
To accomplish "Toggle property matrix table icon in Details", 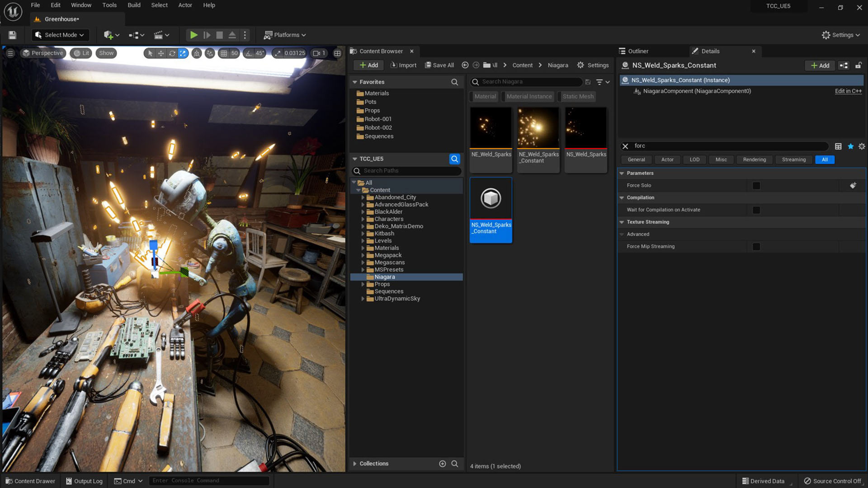I will 838,146.
